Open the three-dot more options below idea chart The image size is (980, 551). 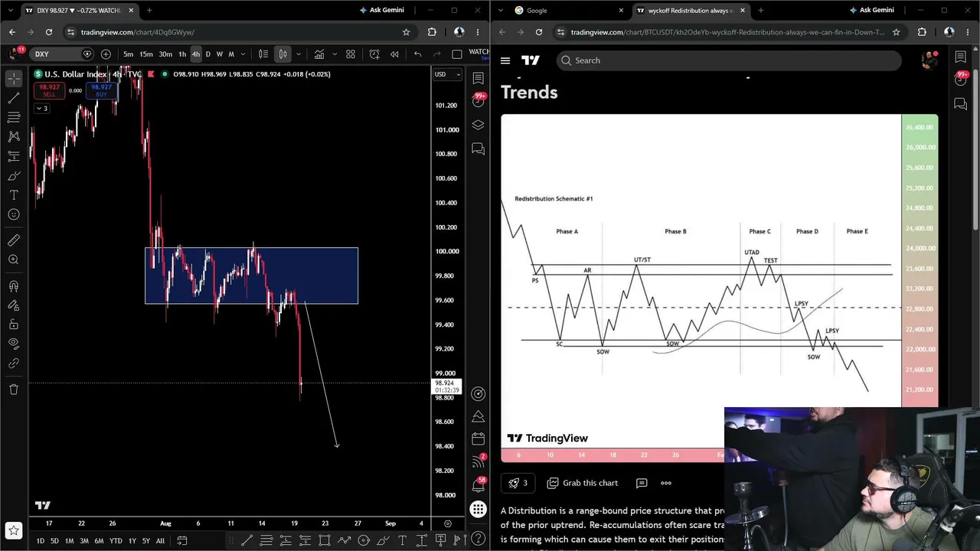pos(666,483)
